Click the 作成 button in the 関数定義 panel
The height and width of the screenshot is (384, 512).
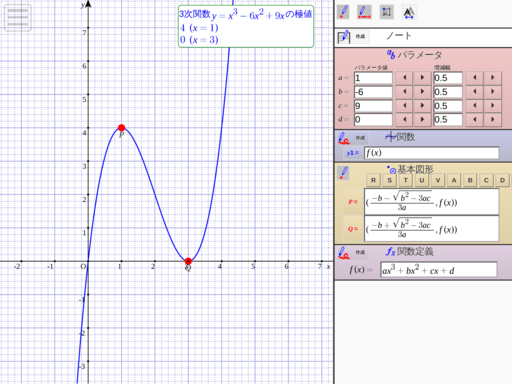(x=360, y=252)
